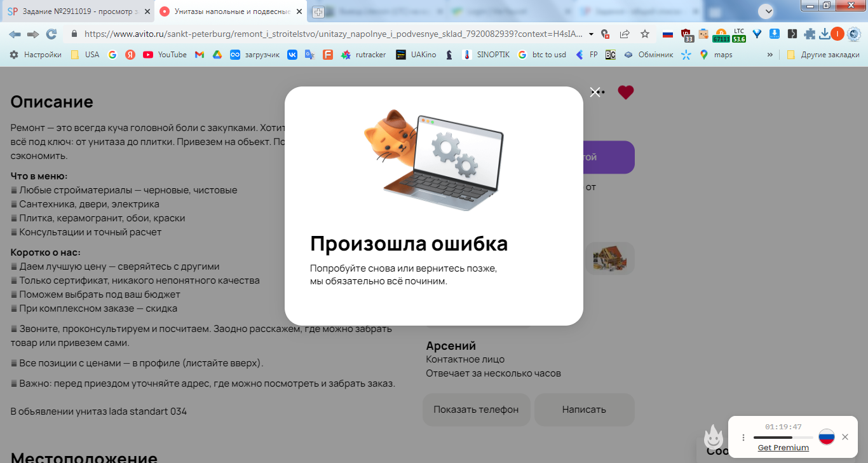868x463 pixels.
Task: Go forward in browser history
Action: pos(33,34)
